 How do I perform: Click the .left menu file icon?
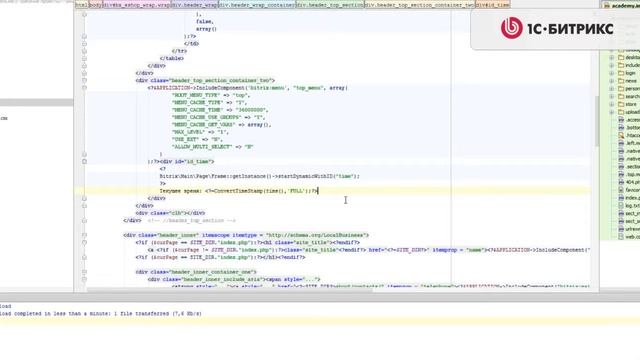click(621, 143)
